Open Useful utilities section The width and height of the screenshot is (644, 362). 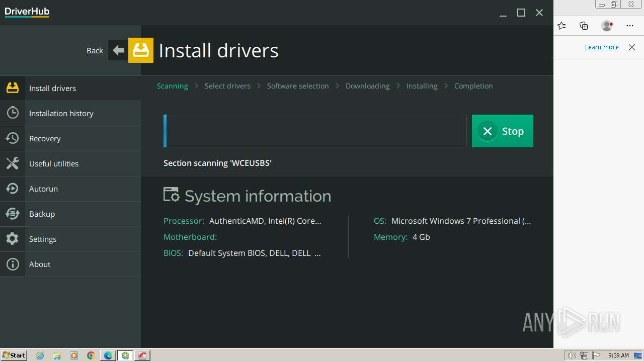click(x=70, y=163)
